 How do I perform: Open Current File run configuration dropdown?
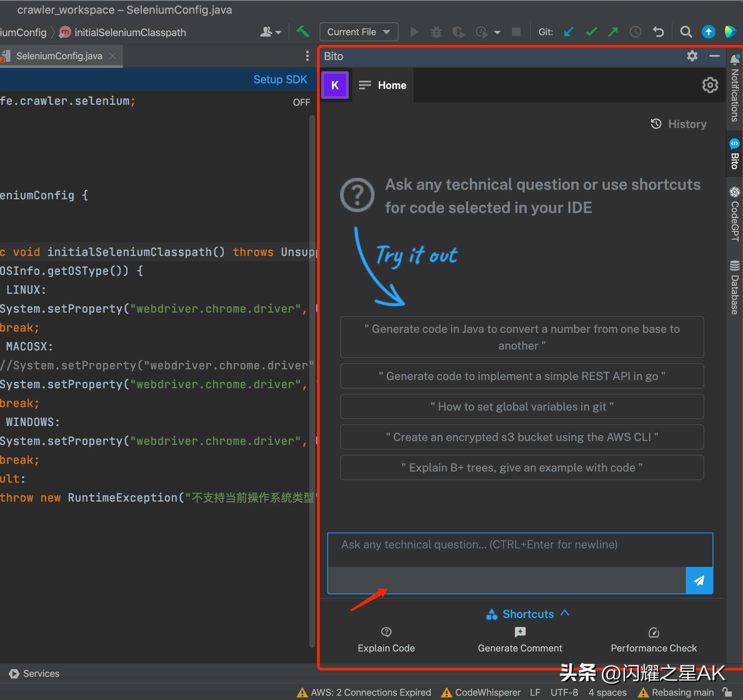[x=359, y=32]
